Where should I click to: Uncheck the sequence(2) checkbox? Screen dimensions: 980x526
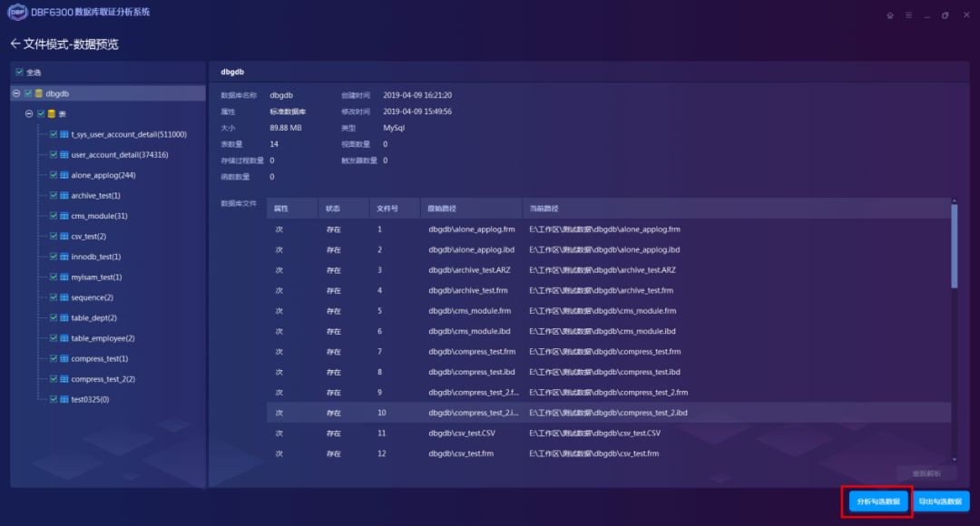click(x=54, y=297)
